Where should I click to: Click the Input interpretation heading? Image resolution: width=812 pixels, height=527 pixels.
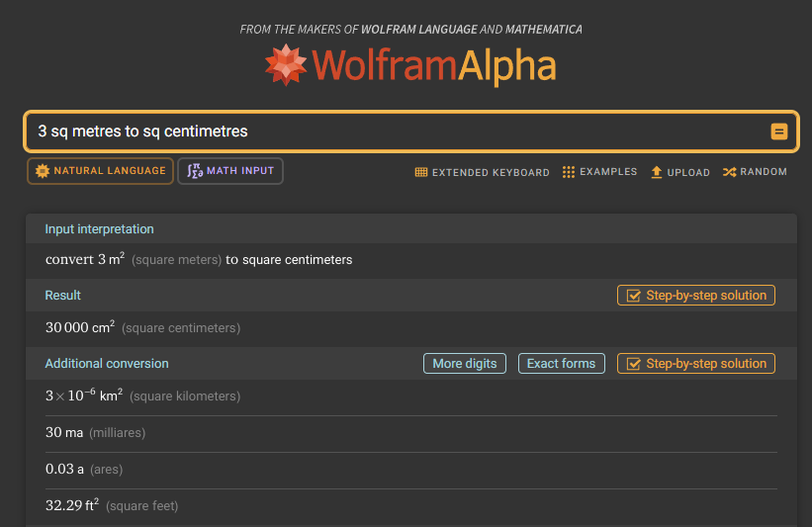[x=100, y=229]
